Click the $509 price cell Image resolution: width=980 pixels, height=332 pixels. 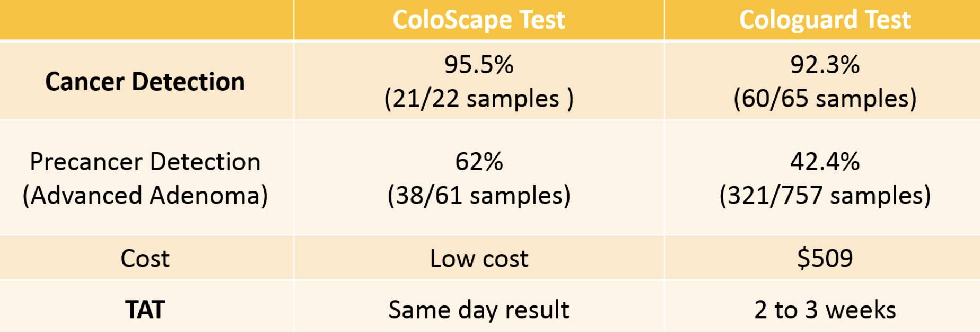coord(824,259)
